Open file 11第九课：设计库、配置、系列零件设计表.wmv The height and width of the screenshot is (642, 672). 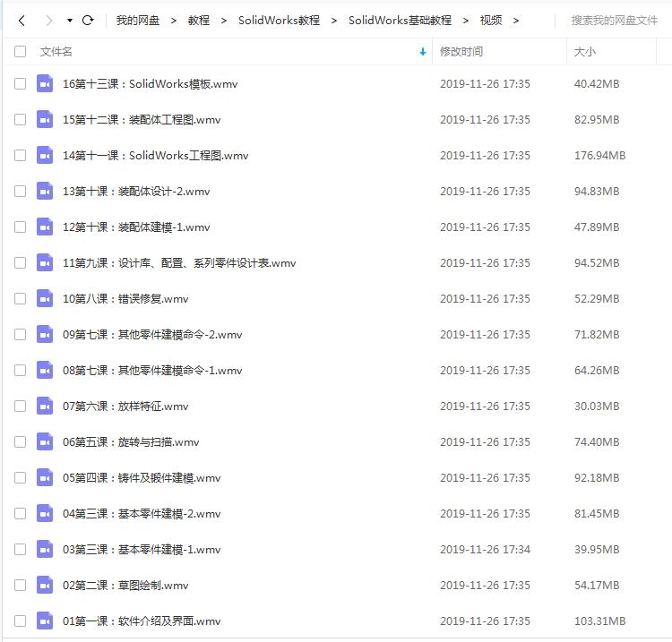pos(179,262)
